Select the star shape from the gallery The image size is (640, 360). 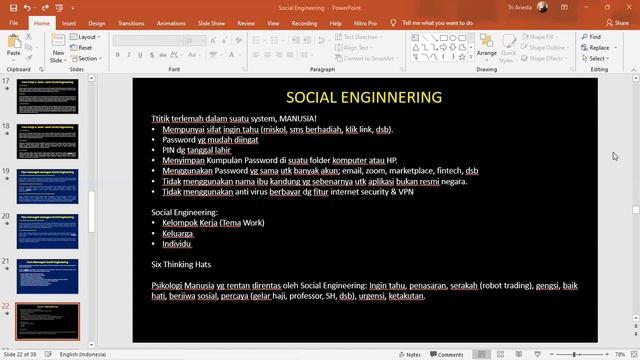tap(462, 57)
